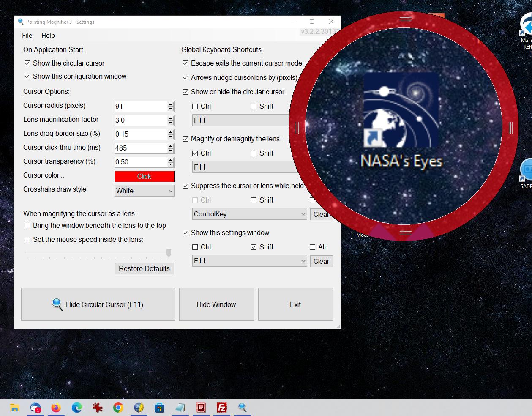Launch Microsoft Edge from the taskbar
The width and height of the screenshot is (532, 416).
point(76,408)
